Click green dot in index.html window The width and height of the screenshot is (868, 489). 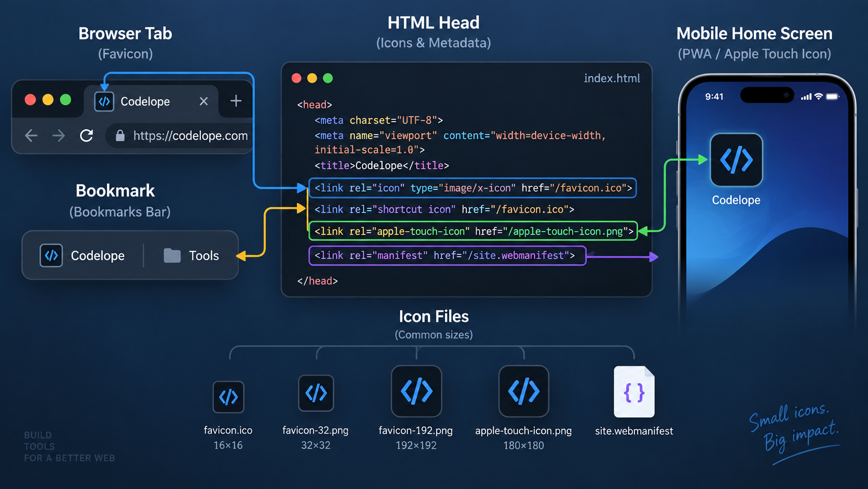click(328, 78)
